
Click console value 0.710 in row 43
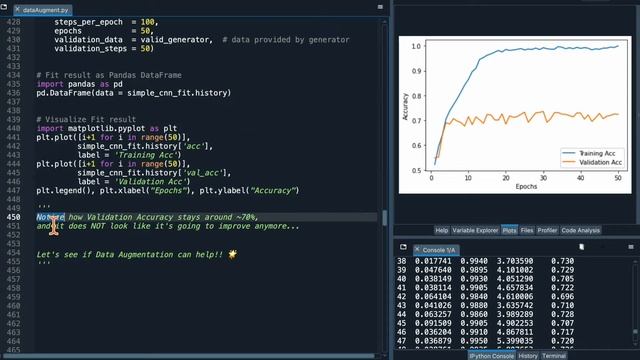point(562,305)
